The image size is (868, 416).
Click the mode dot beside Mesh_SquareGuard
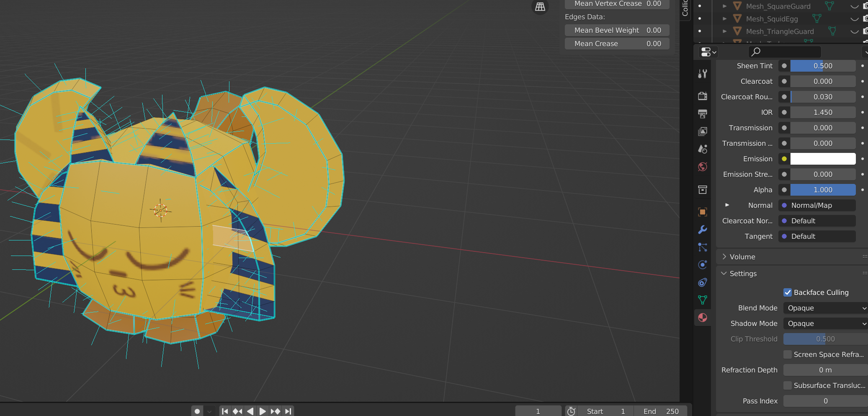(700, 6)
